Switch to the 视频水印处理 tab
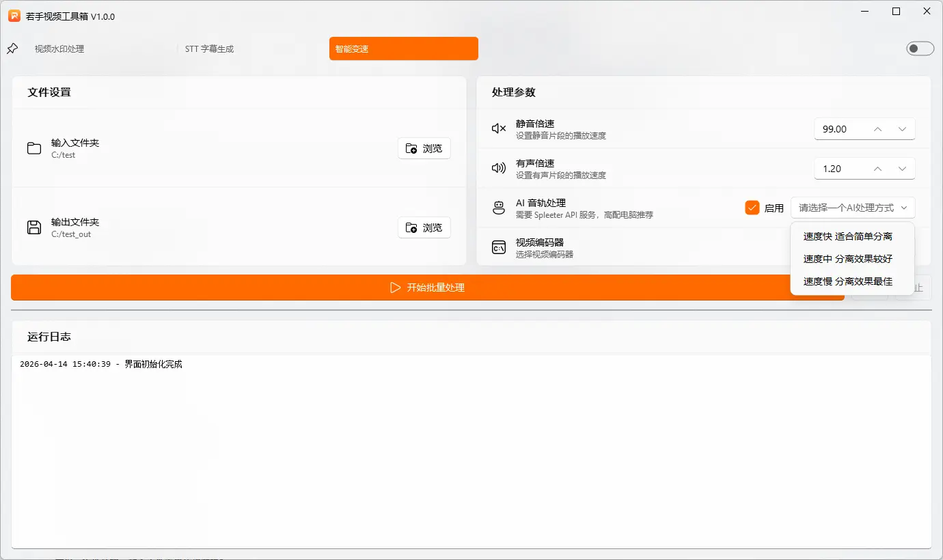943x560 pixels. tap(59, 48)
